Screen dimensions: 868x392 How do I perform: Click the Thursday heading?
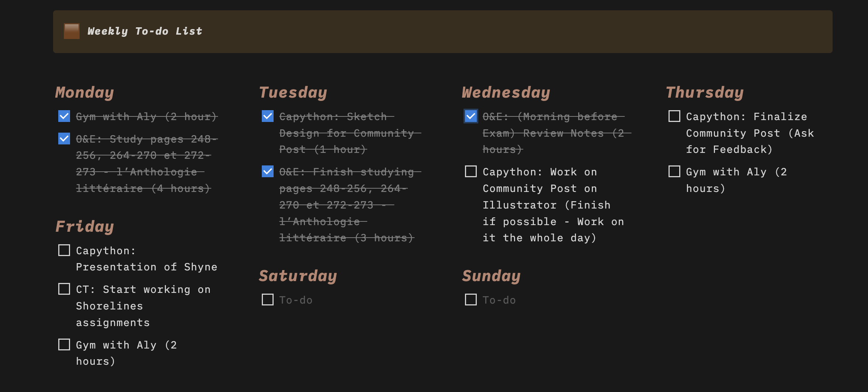[705, 92]
